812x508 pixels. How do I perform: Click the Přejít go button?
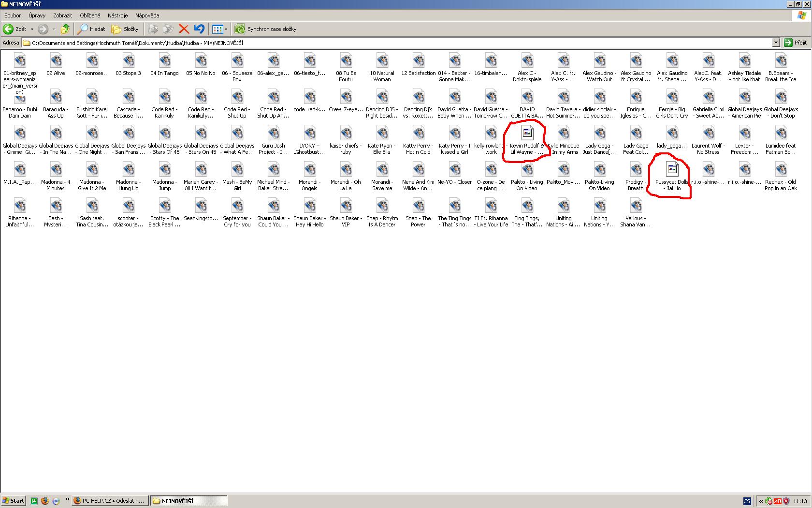[796, 43]
